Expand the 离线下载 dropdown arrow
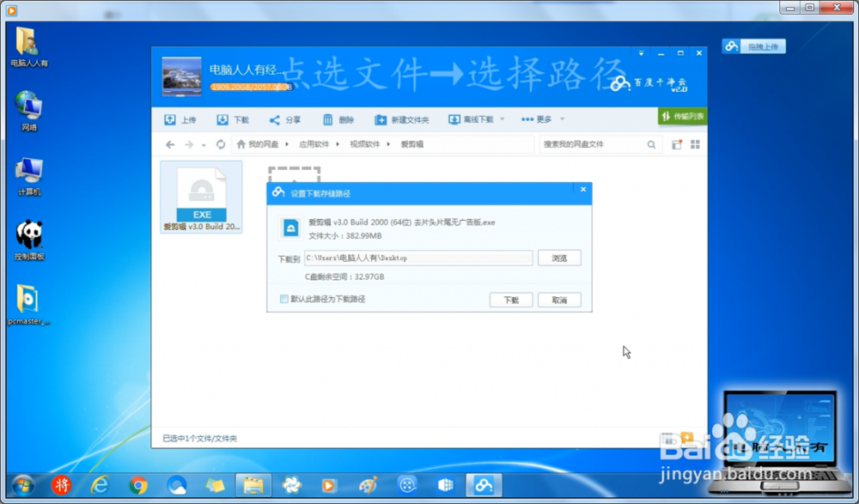The width and height of the screenshot is (859, 504). coord(503,118)
